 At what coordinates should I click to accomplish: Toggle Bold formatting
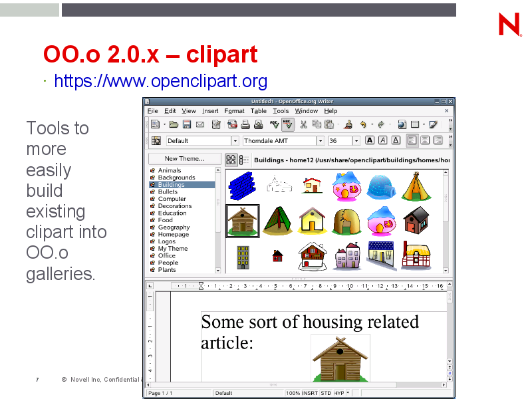click(x=370, y=140)
